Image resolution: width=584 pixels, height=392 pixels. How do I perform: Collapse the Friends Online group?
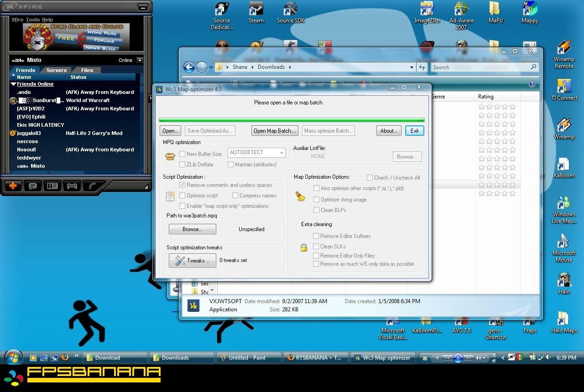13,84
